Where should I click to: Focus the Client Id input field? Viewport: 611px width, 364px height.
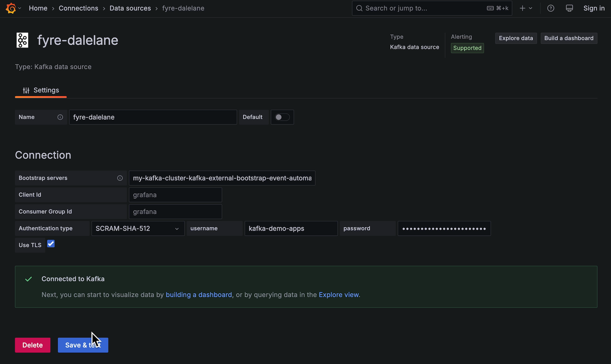[175, 195]
